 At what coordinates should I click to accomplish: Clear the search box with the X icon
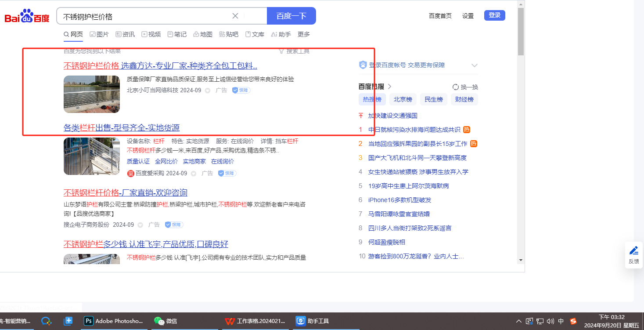tap(235, 16)
